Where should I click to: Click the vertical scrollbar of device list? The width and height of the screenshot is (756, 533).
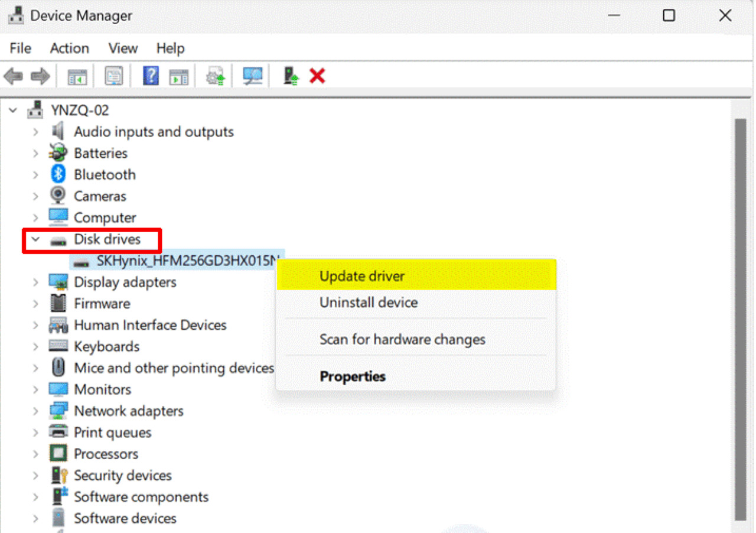click(x=740, y=319)
